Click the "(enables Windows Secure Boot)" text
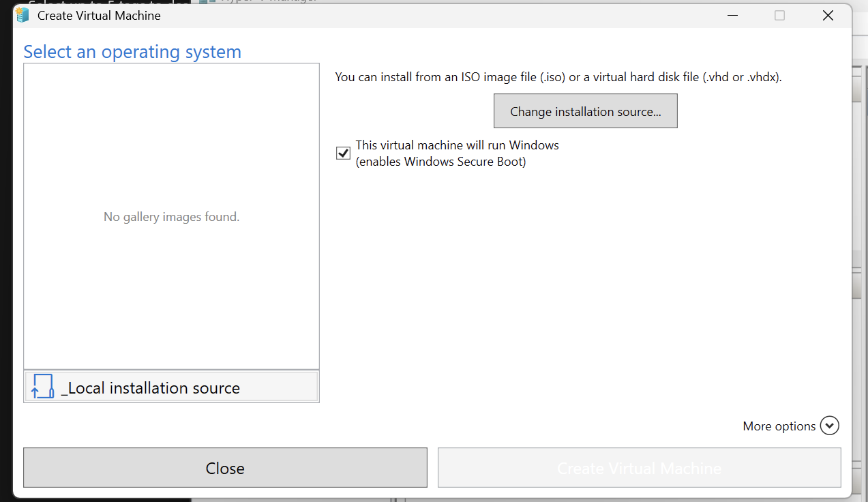Viewport: 868px width, 502px height. point(440,162)
